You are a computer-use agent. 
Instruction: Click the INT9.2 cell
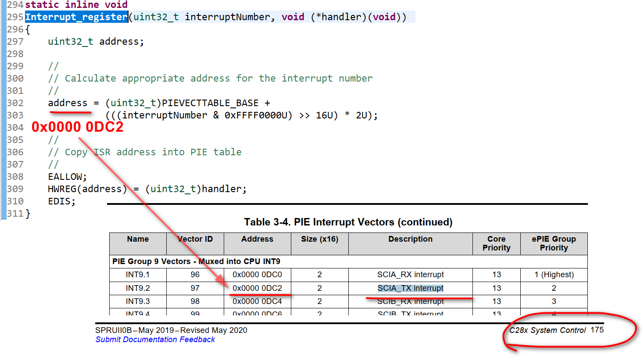(138, 288)
